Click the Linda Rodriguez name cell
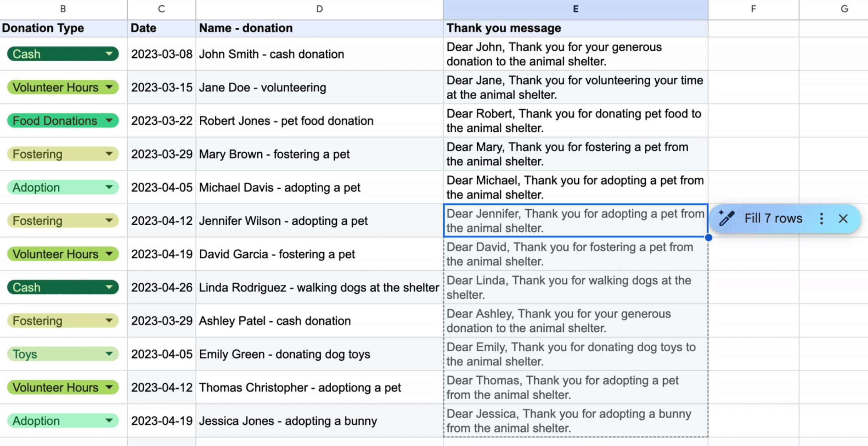The image size is (868, 446). [x=319, y=287]
